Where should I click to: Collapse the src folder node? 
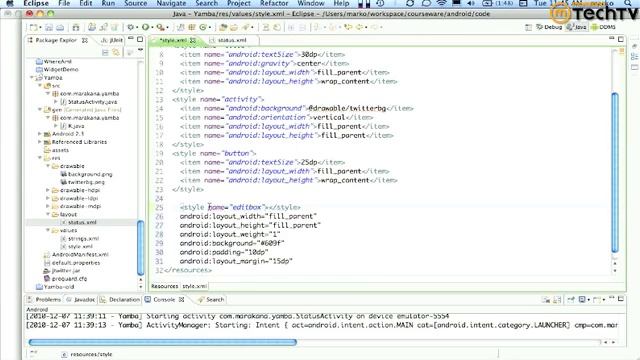pos(40,85)
